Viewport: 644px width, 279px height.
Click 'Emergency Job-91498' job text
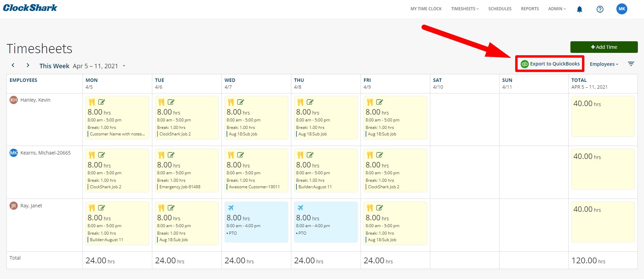180,187
